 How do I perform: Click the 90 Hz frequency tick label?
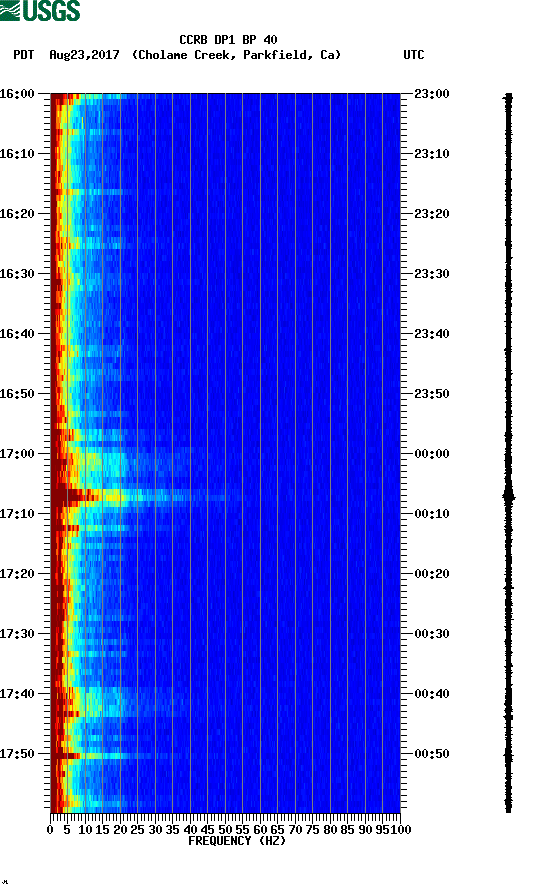365,830
